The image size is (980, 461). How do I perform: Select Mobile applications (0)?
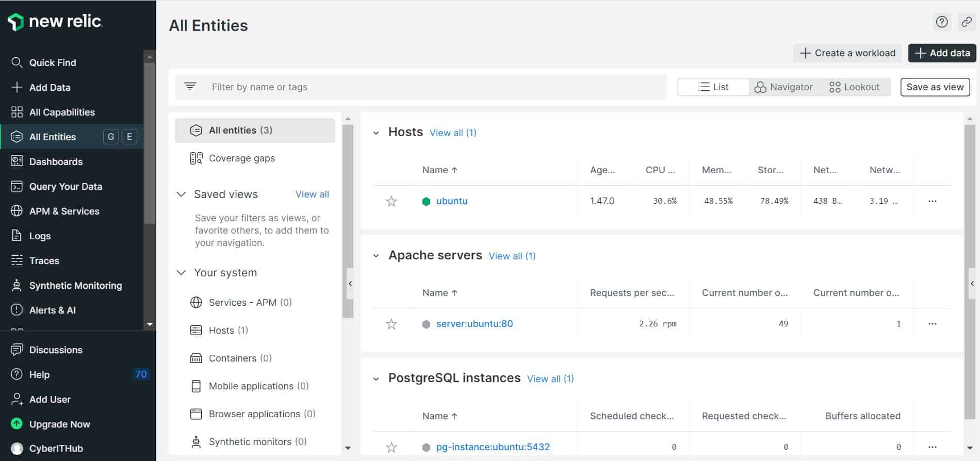(258, 386)
